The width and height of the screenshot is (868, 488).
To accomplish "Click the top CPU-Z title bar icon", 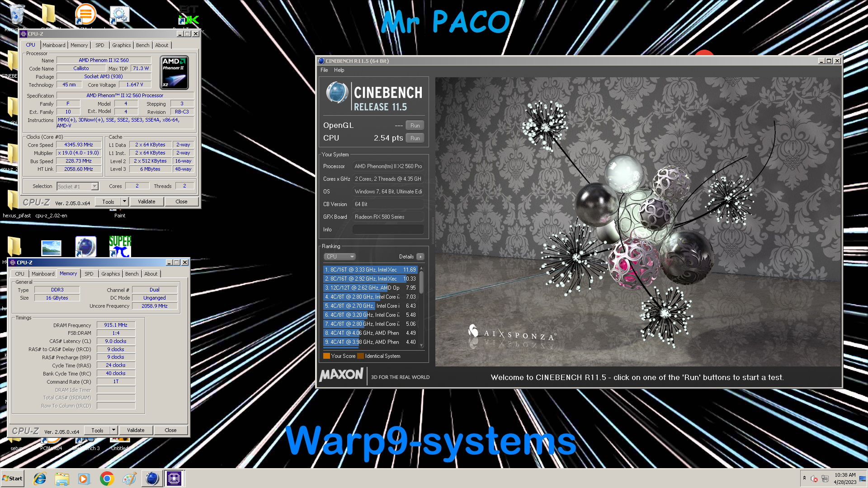I will point(24,34).
